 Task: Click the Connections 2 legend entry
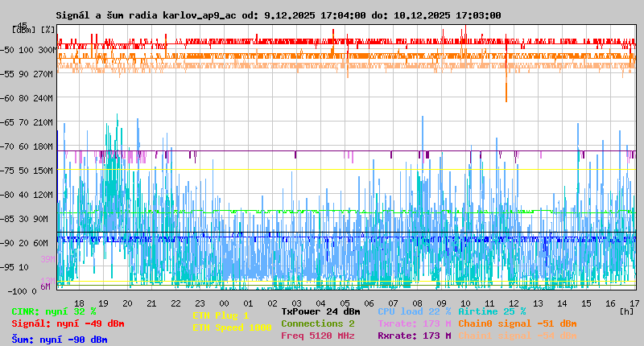click(317, 323)
